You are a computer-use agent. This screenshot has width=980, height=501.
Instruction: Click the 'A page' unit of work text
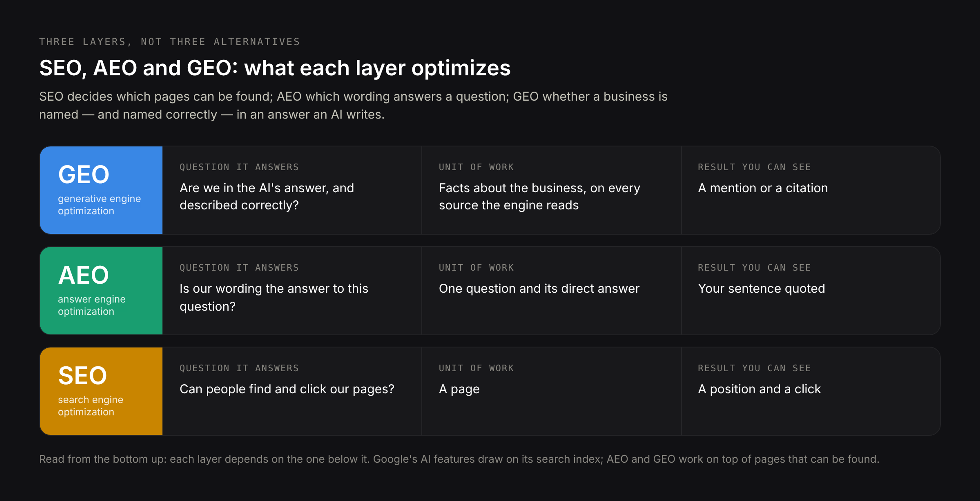click(x=459, y=389)
